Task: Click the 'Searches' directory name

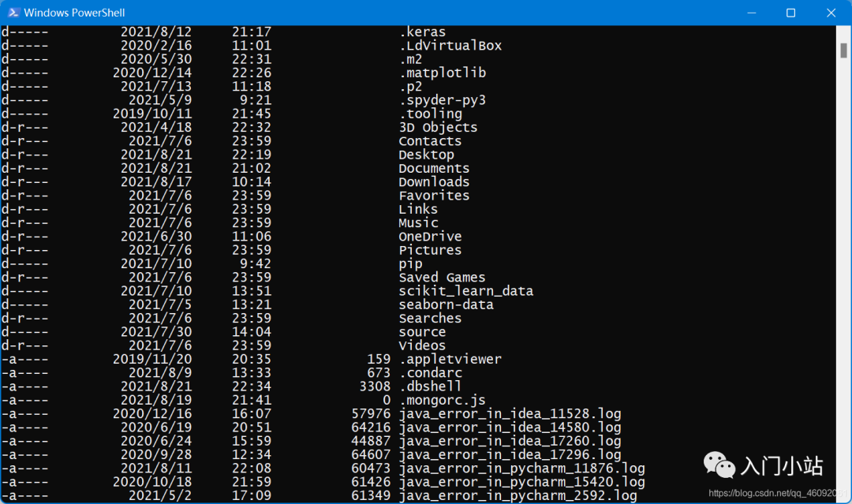Action: pos(431,319)
